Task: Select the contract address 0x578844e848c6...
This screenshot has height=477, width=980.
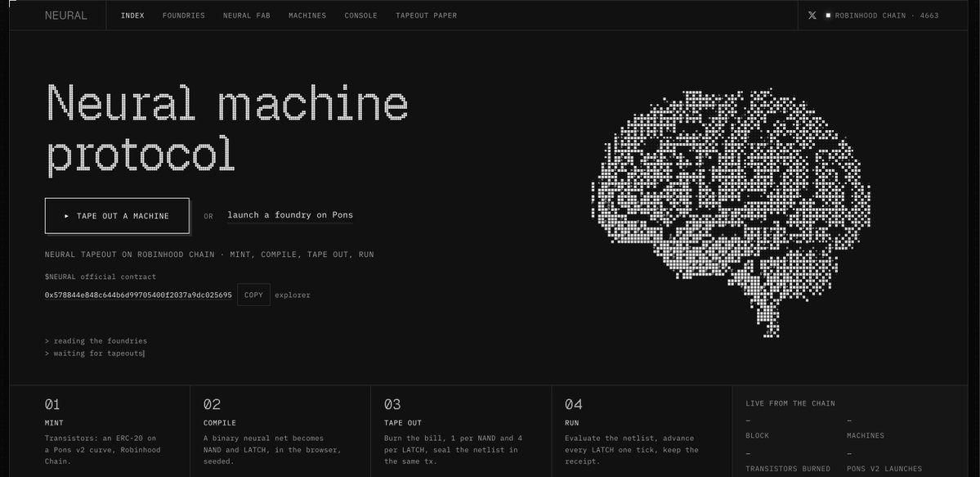Action: (x=138, y=295)
